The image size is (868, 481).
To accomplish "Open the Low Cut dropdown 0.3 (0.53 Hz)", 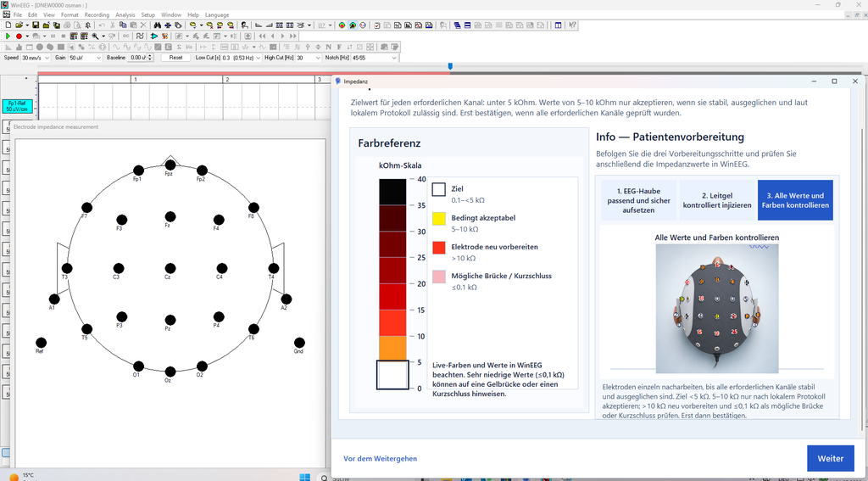I will coord(242,58).
